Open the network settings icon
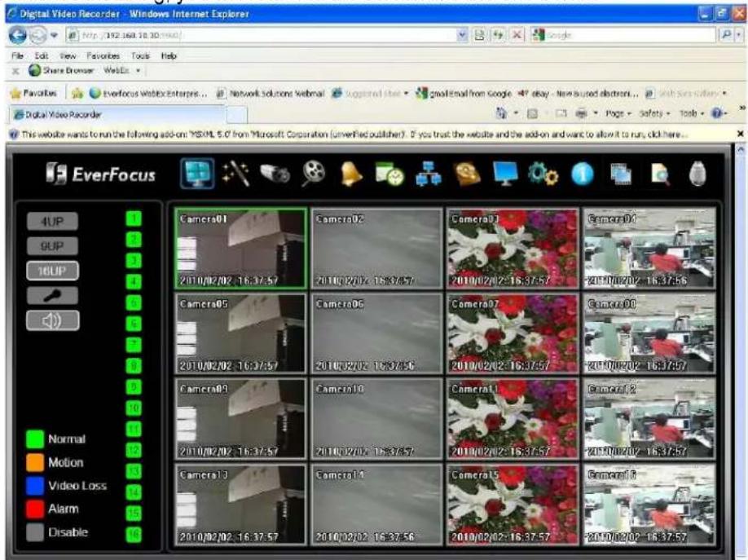This screenshot has height=560, width=748. pos(429,174)
